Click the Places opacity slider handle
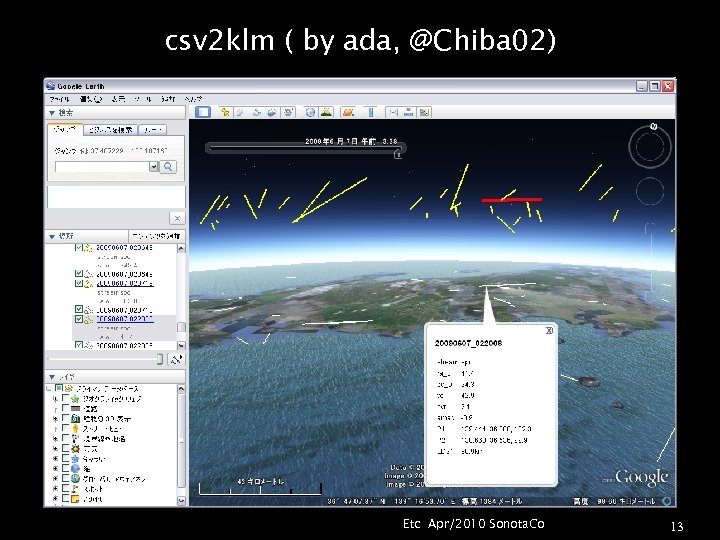Viewport: 720px width, 540px height. [x=160, y=359]
